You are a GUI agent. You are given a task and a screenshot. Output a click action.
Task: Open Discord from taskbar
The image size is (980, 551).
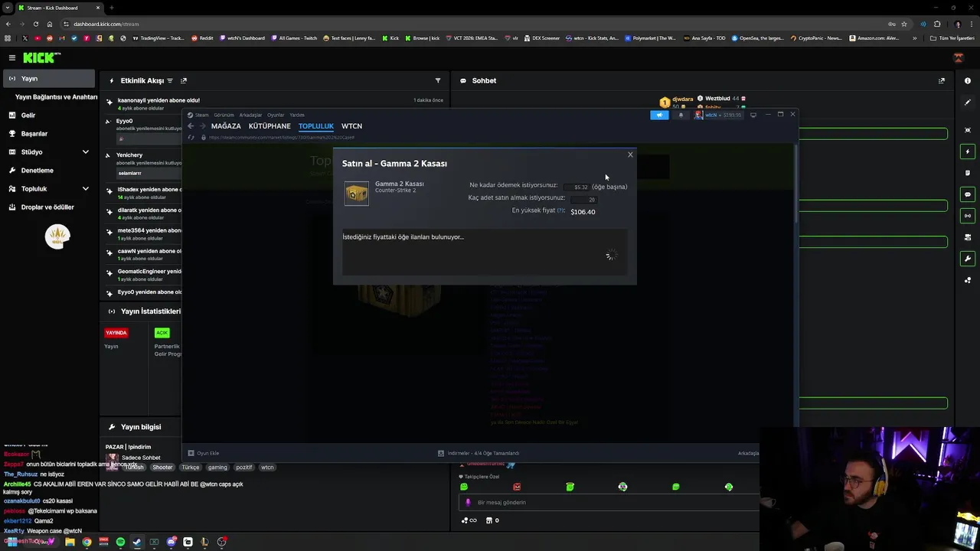coord(171,542)
